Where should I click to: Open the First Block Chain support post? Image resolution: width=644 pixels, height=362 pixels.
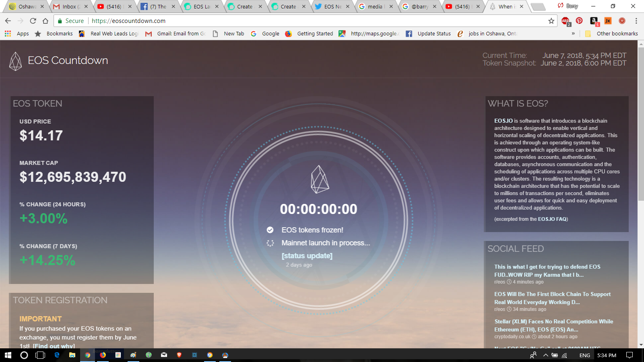pos(553,298)
